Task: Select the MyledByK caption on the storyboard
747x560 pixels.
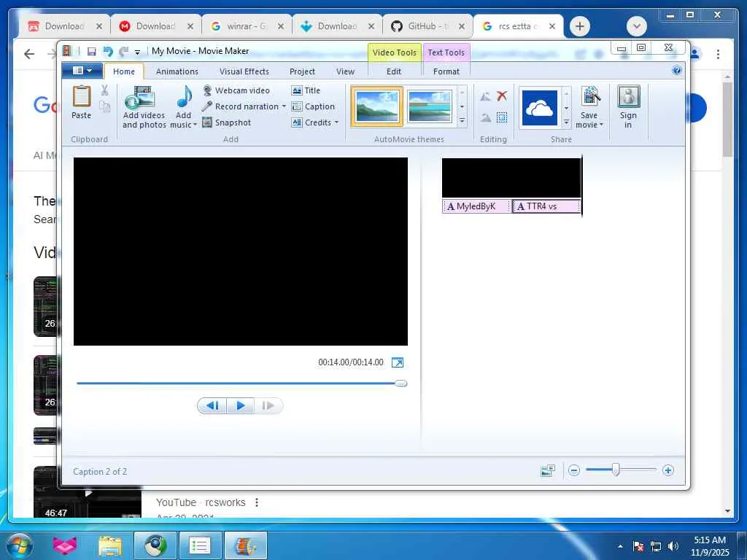Action: (x=477, y=206)
